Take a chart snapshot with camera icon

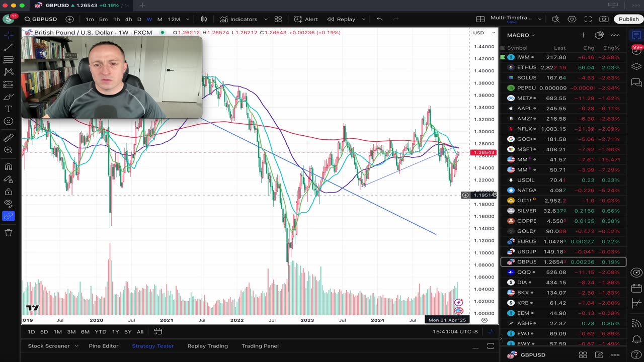coord(604,19)
